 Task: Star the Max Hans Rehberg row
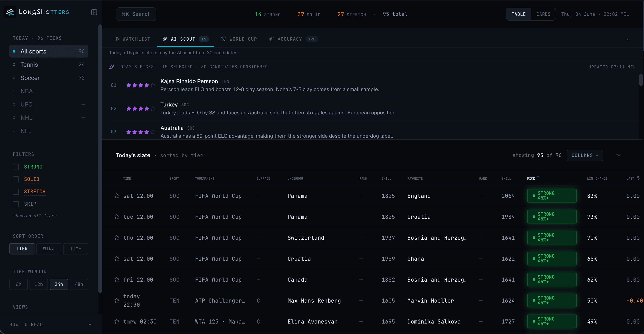(117, 300)
